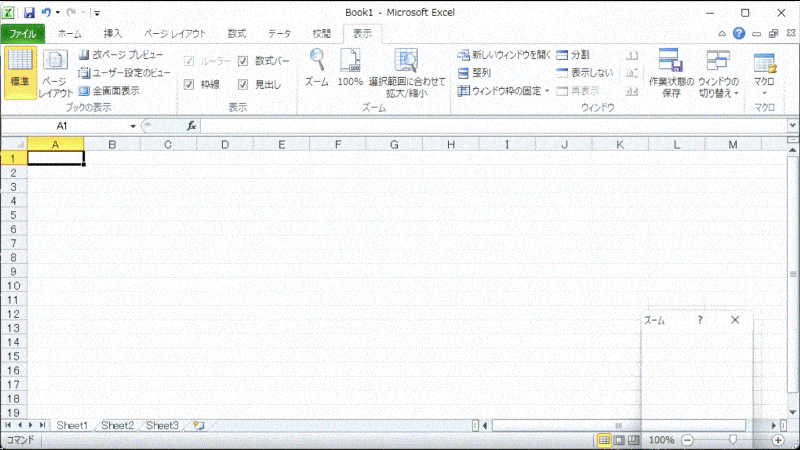Viewport: 800px width, 450px height.
Task: Click 選択範囲に合わせて拡大/縮小
Action: point(407,72)
